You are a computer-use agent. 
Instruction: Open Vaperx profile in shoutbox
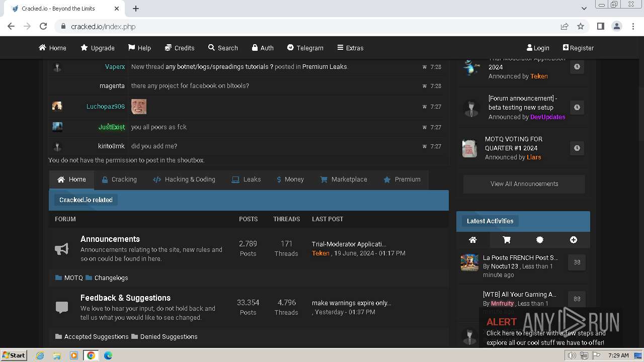click(115, 67)
